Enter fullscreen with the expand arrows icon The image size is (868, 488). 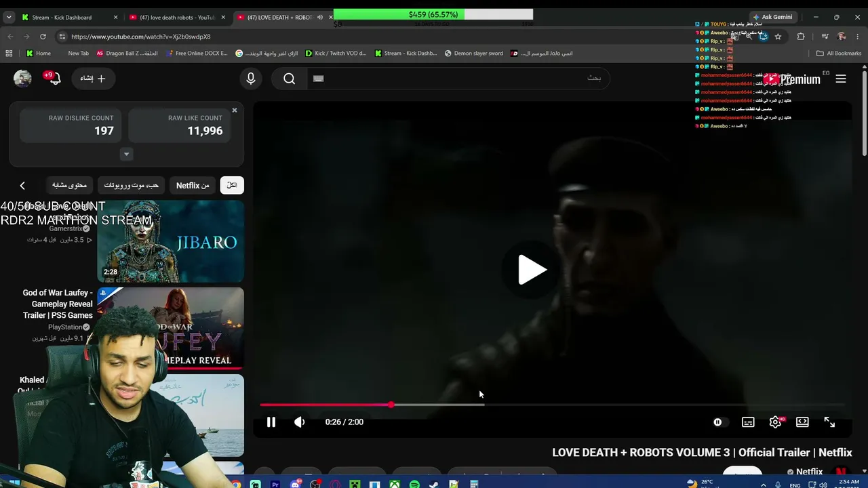(829, 422)
